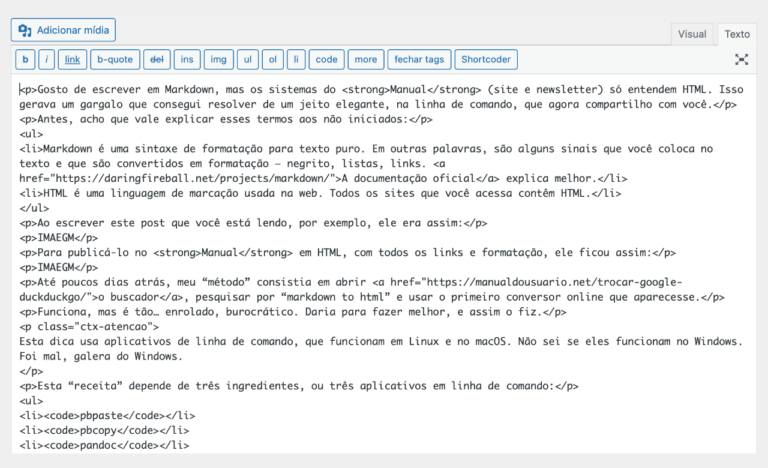Insert deleted text tag del
The image size is (768, 468).
[x=157, y=59]
